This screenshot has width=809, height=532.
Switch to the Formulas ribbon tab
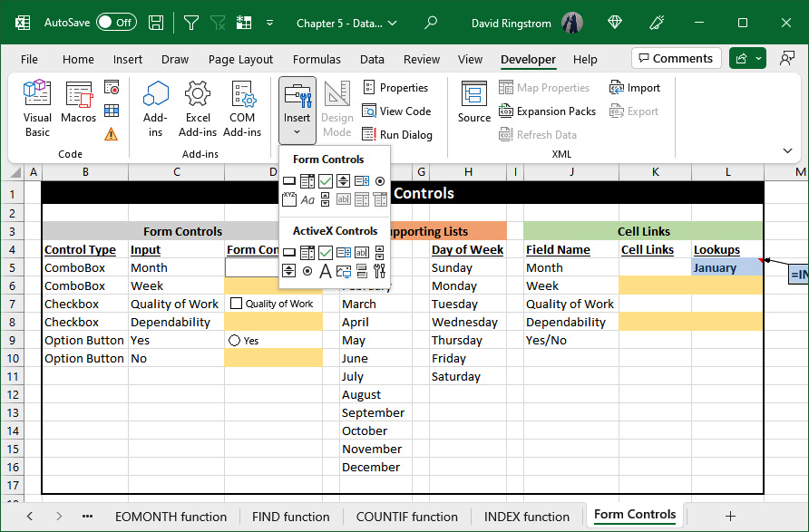317,58
